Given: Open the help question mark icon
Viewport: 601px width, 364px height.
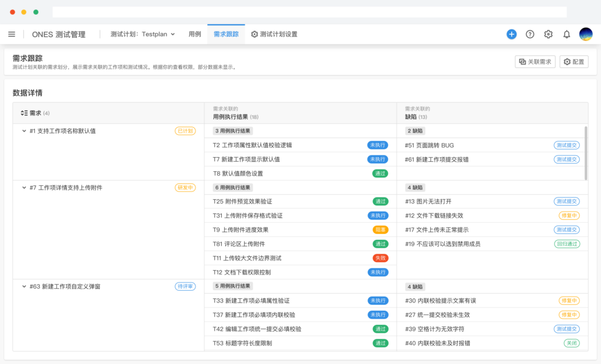Looking at the screenshot, I should coord(530,34).
